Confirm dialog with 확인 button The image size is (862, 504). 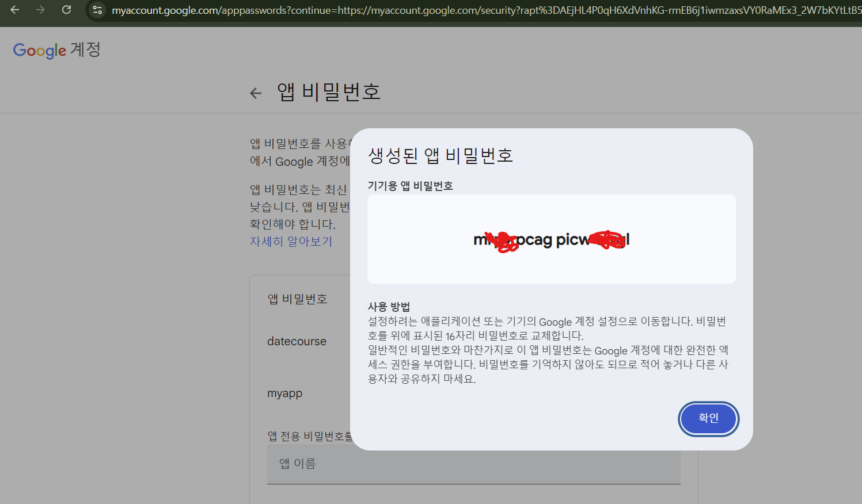(x=708, y=418)
